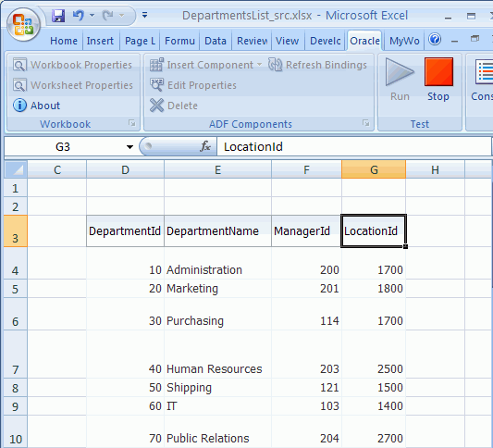Viewport: 493px width, 448px height.
Task: Open the Undo history dropdown arrow
Action: click(x=92, y=15)
